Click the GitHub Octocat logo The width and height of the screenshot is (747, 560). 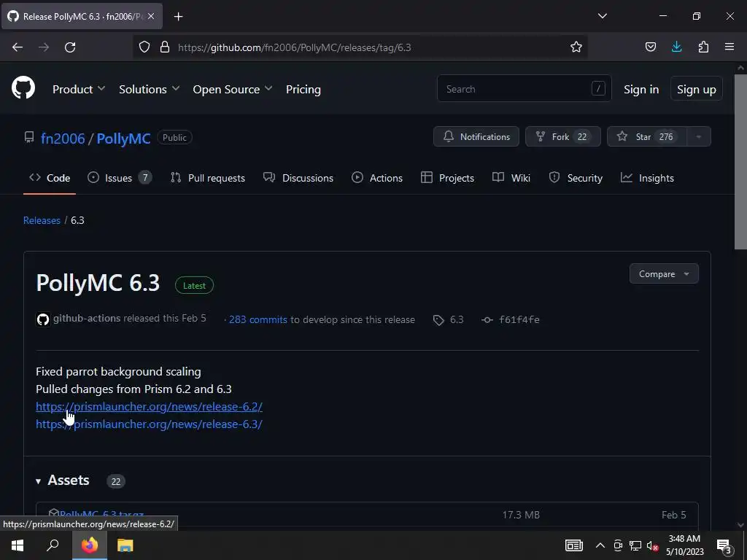tap(23, 88)
